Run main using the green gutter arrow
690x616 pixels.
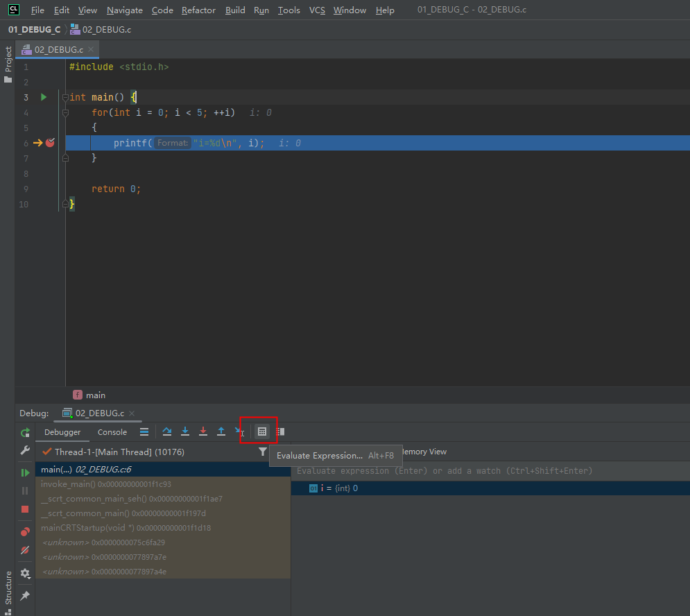pyautogui.click(x=44, y=97)
